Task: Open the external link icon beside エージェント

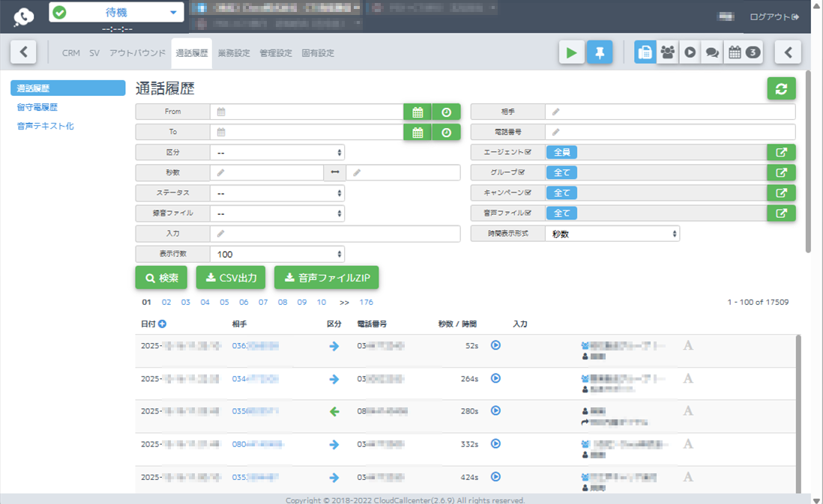Action: click(x=781, y=151)
